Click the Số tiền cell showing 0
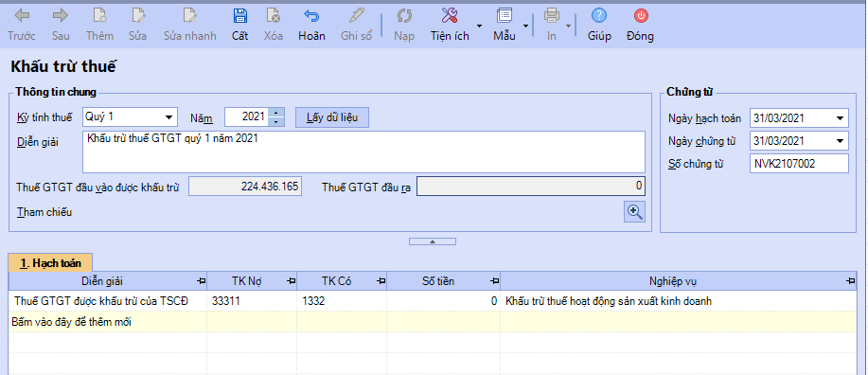The width and height of the screenshot is (868, 375). (443, 301)
